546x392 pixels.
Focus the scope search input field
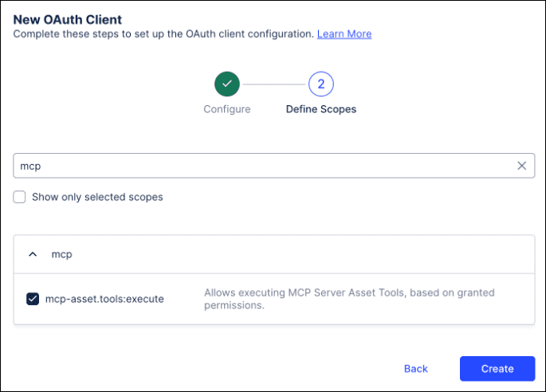(x=263, y=166)
